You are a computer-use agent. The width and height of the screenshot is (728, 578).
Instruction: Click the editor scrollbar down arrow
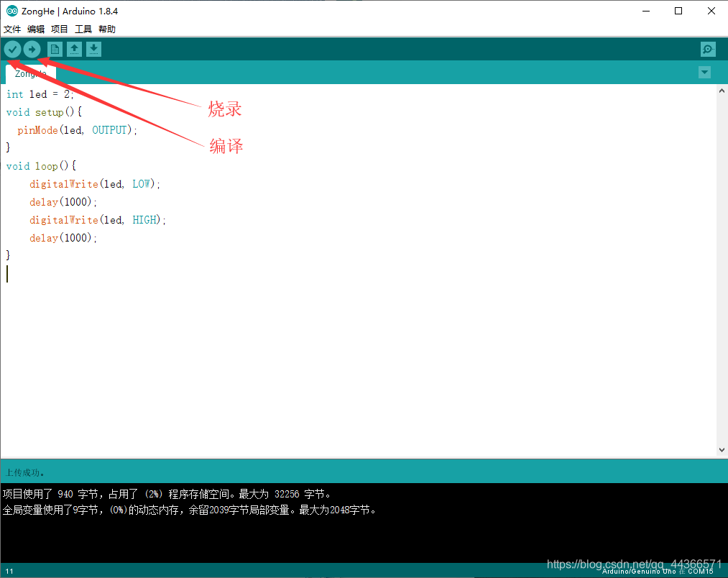(x=722, y=450)
